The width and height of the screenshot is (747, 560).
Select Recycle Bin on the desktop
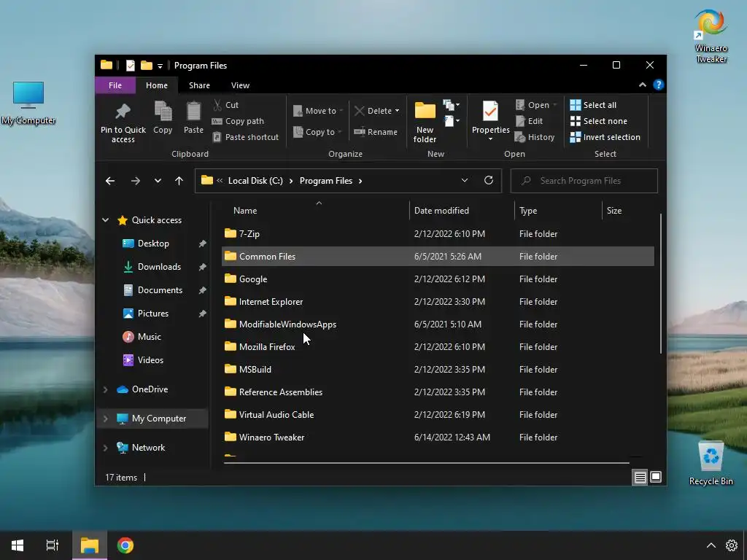[x=711, y=463]
